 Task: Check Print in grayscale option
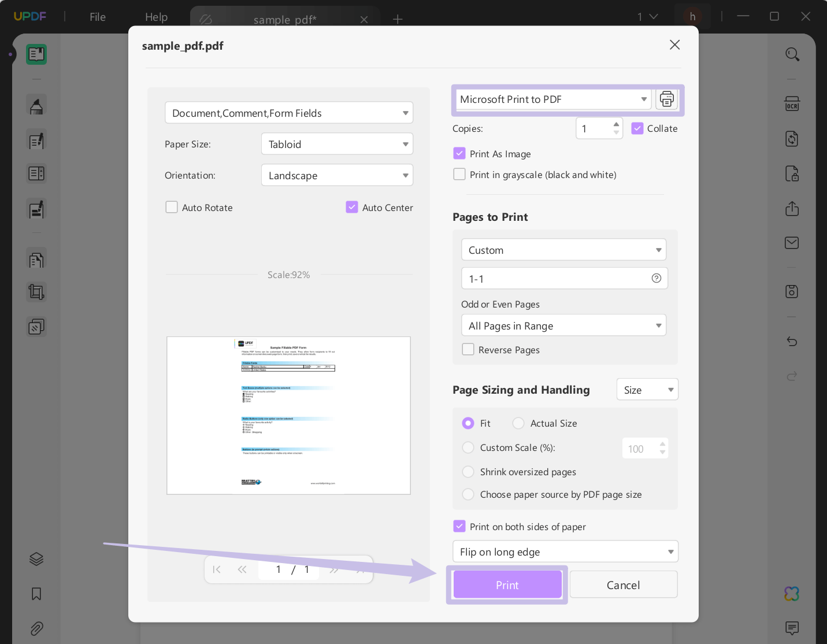click(459, 175)
